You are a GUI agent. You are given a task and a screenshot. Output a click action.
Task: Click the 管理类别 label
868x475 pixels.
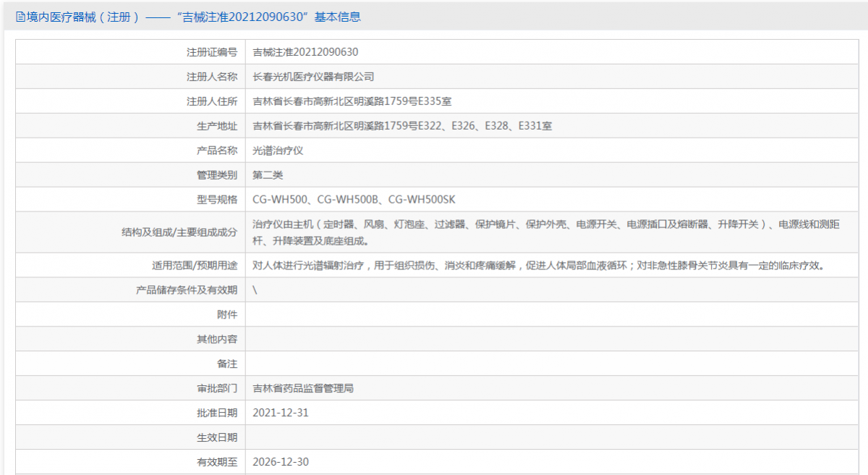(217, 175)
